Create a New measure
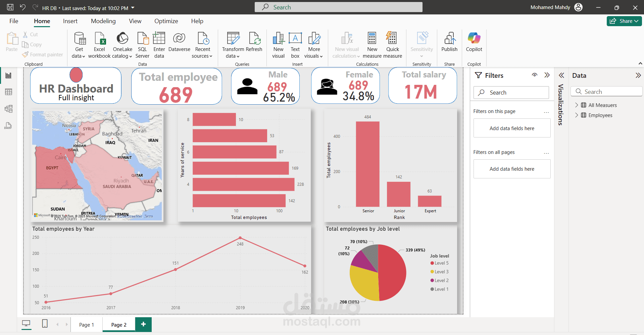Image resolution: width=644 pixels, height=335 pixels. 372,45
